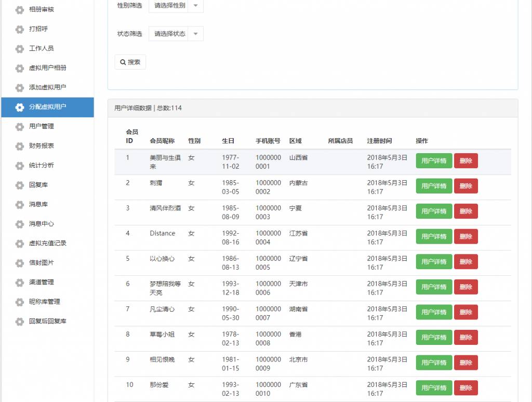Delete member 刺猬 via 删除
Viewport: 532px width, 402px height.
(466, 186)
